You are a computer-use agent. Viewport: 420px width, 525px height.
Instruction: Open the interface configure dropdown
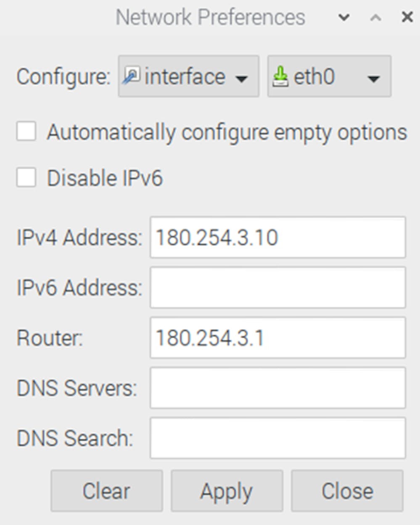(x=188, y=76)
